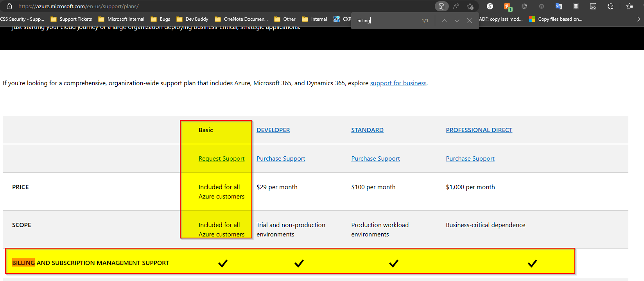
Task: Click the PRICE row label
Action: [x=20, y=187]
